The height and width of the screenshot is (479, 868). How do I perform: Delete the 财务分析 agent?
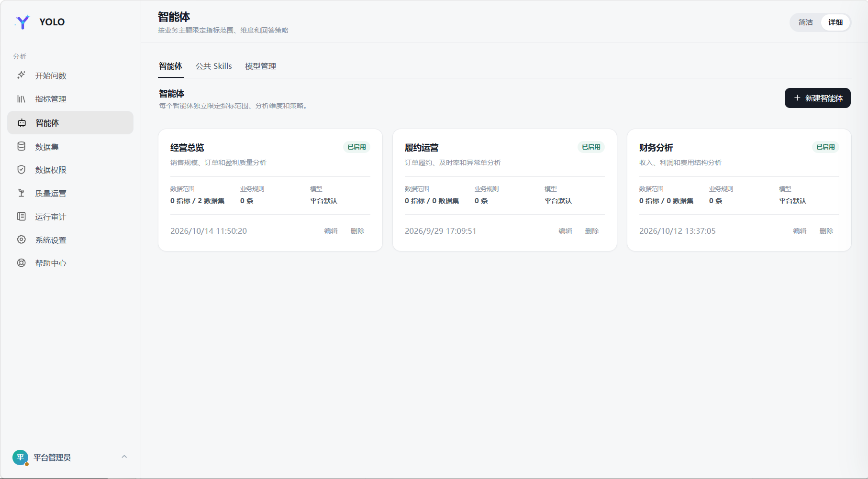click(x=826, y=231)
